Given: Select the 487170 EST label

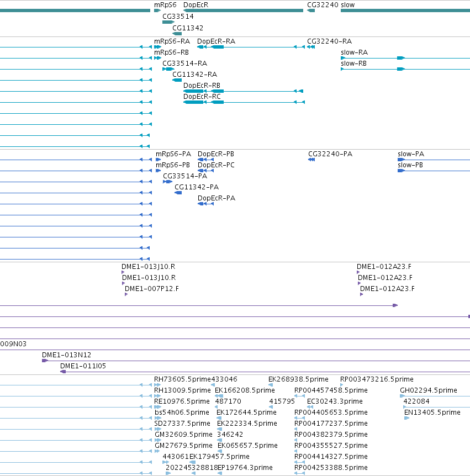Looking at the screenshot, I should point(228,401).
